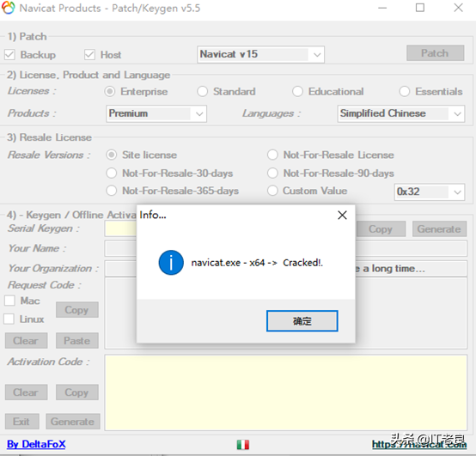The width and height of the screenshot is (476, 456).
Task: Toggle the Host checkbox
Action: (89, 55)
